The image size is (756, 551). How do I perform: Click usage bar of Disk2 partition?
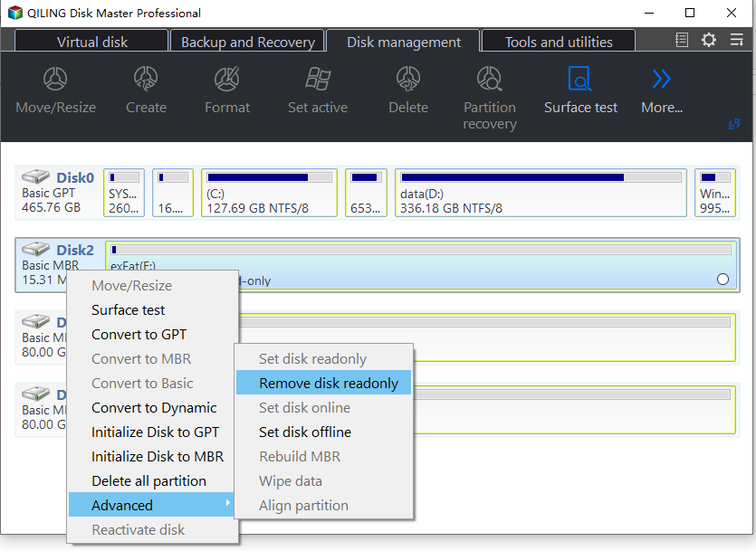click(421, 250)
